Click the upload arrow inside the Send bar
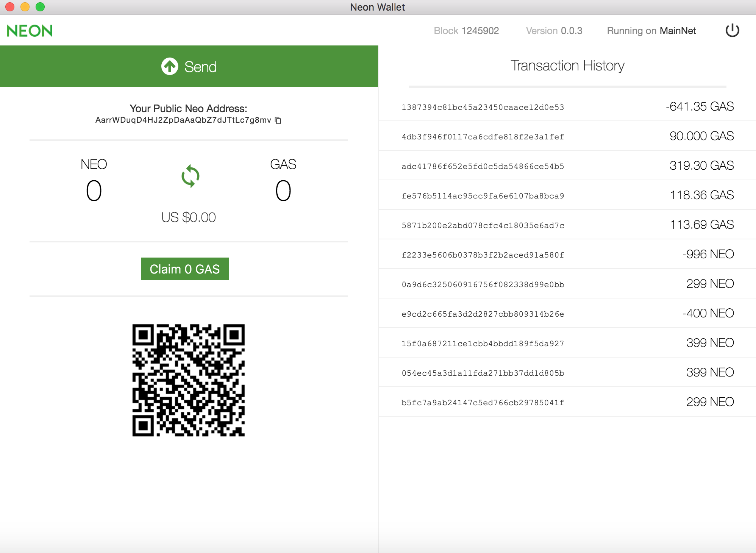The width and height of the screenshot is (756, 553). point(170,66)
